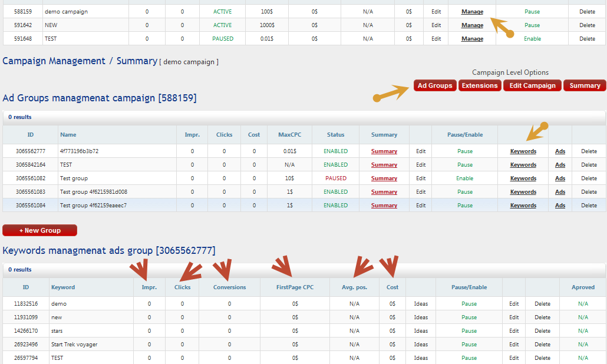607x364 pixels.
Task: Pause the stars keyword
Action: 469,331
